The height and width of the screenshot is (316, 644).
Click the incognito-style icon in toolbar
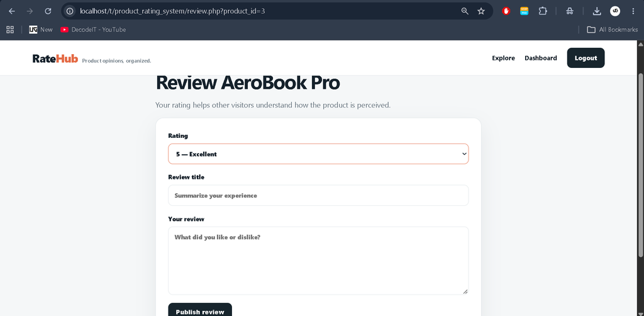tap(569, 11)
